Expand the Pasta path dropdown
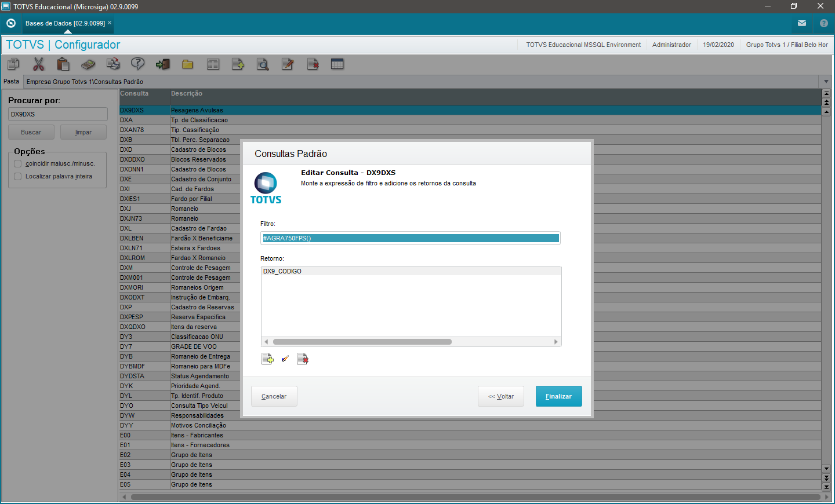The width and height of the screenshot is (835, 504). (826, 82)
